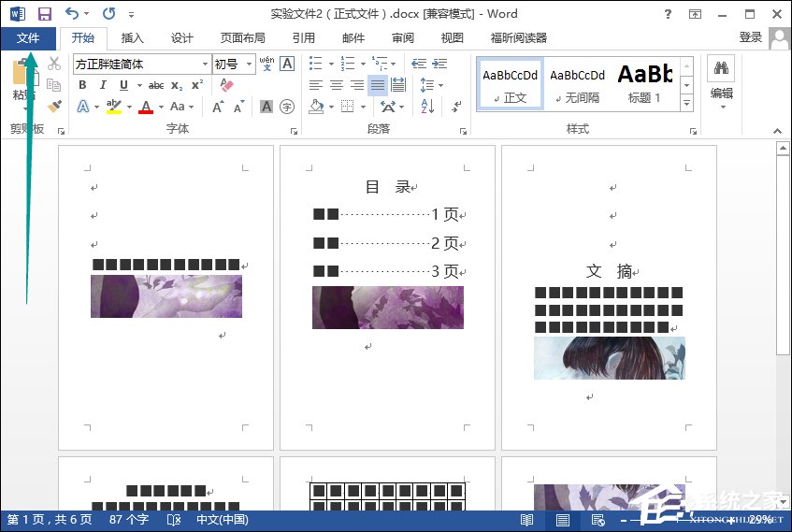792x532 pixels.
Task: Open the font name dropdown
Action: pos(206,64)
